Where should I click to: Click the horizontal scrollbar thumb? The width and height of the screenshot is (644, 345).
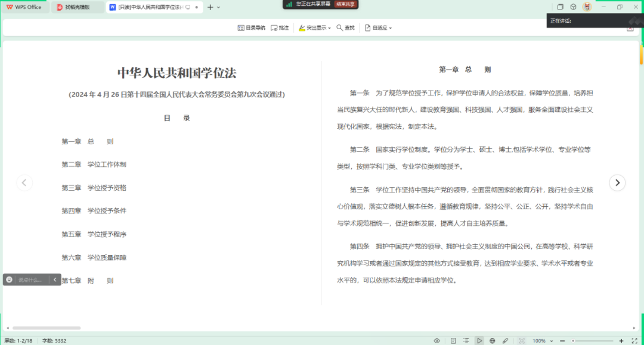[47, 328]
